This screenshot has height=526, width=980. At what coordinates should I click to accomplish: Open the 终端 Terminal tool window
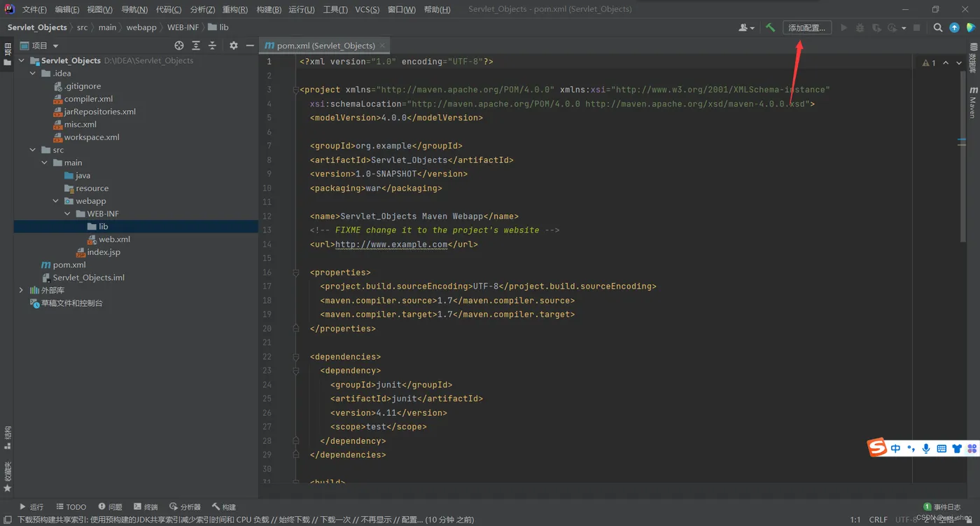point(146,507)
